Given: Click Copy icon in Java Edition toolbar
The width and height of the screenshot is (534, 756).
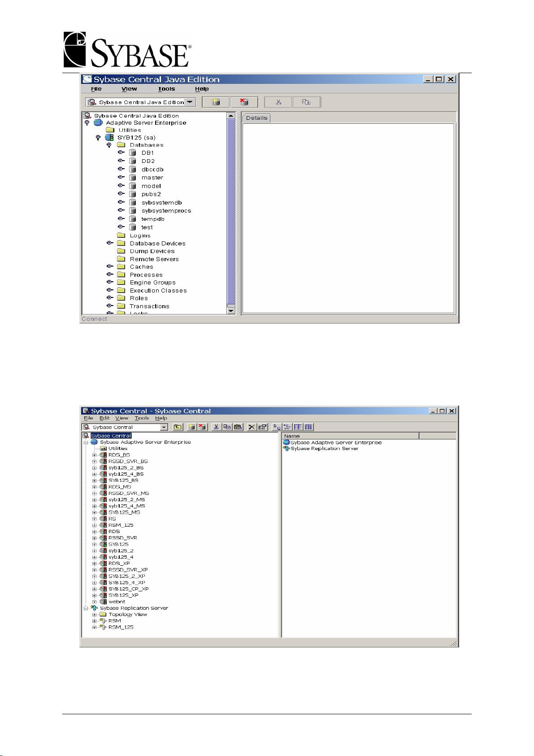Looking at the screenshot, I should (306, 102).
